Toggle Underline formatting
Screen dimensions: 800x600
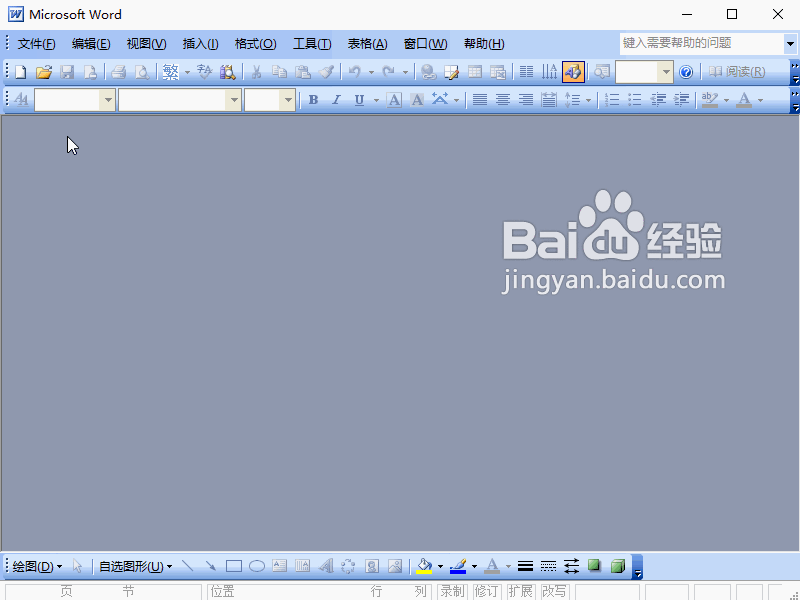(x=359, y=99)
